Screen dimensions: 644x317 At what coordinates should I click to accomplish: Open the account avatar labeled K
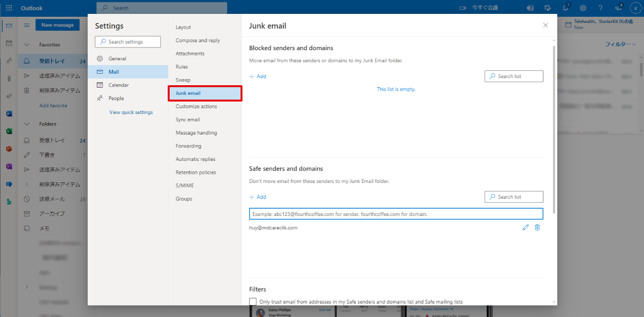coord(635,8)
